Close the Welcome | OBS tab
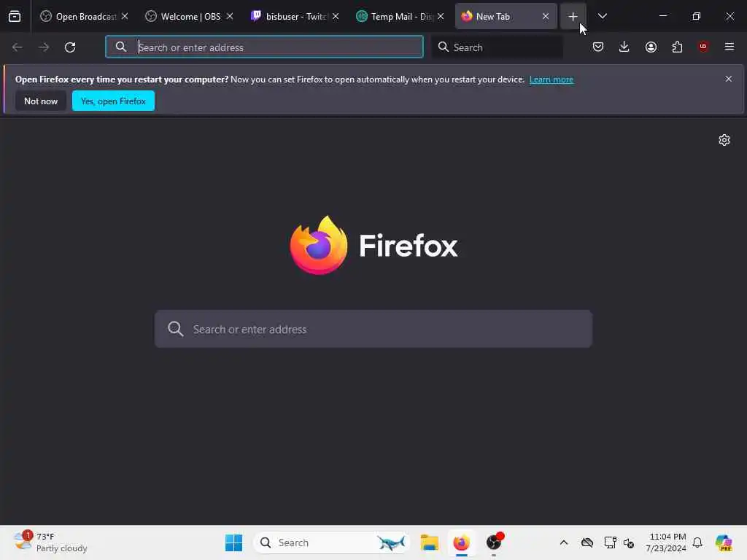Screen dimensions: 747x560 click(230, 16)
